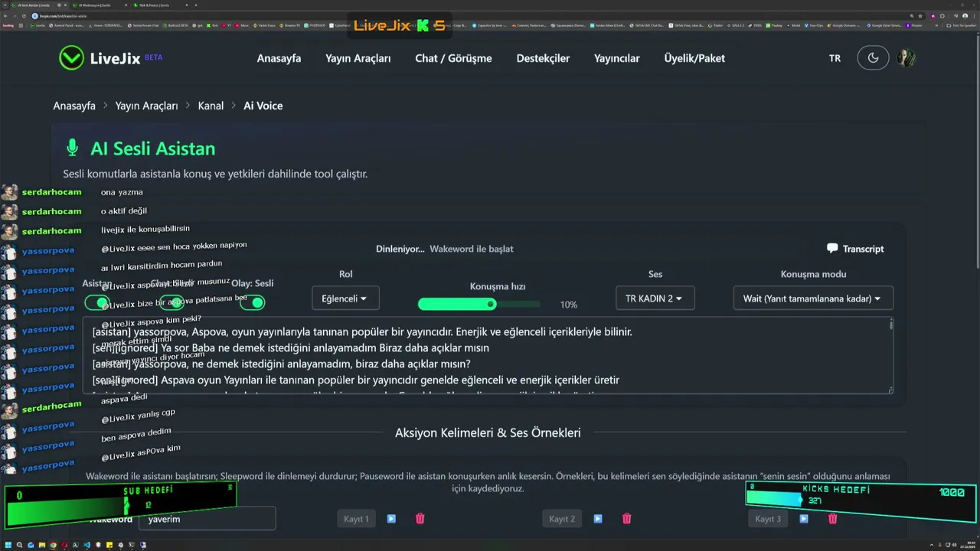Open the Windows Start menu
The height and width of the screenshot is (551, 980).
(x=8, y=545)
